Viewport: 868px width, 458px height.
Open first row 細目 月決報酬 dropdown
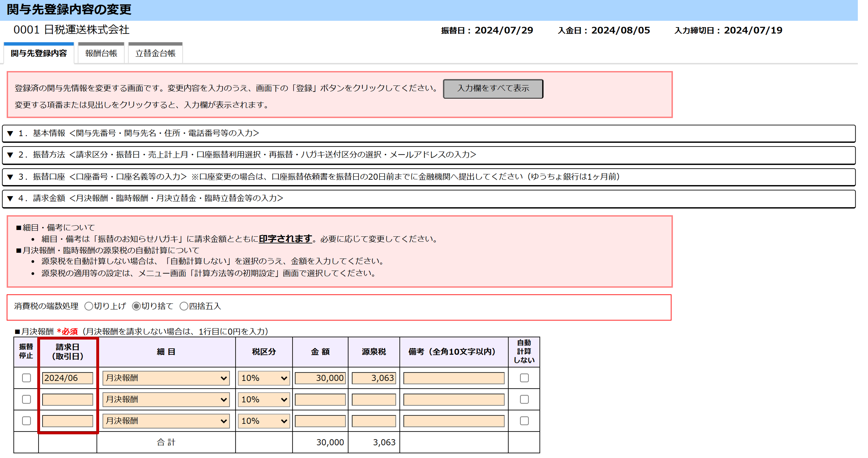[166, 378]
